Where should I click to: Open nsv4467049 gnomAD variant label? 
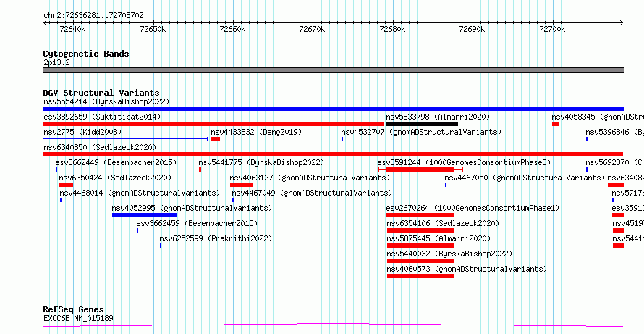[312, 193]
